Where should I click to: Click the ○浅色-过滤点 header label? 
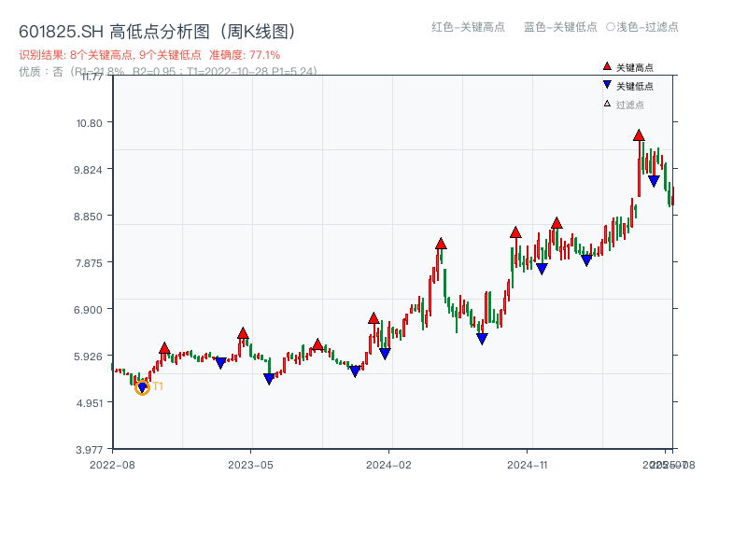coord(642,27)
